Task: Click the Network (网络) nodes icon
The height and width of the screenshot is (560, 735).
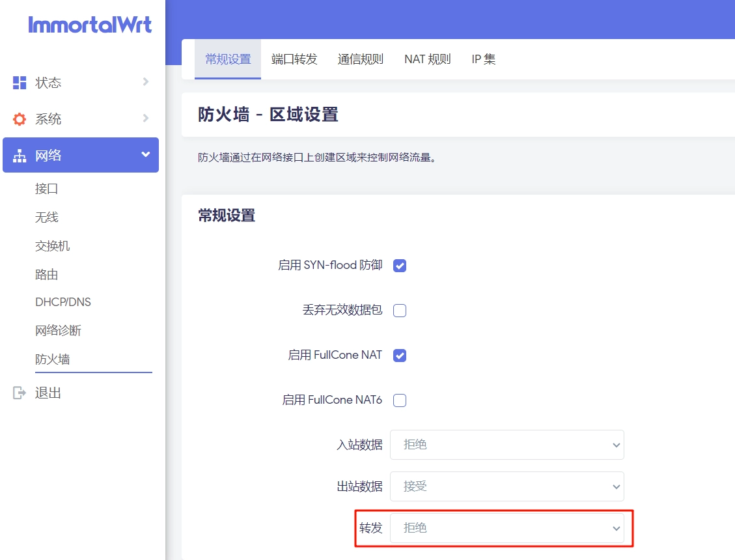Action: pyautogui.click(x=20, y=155)
